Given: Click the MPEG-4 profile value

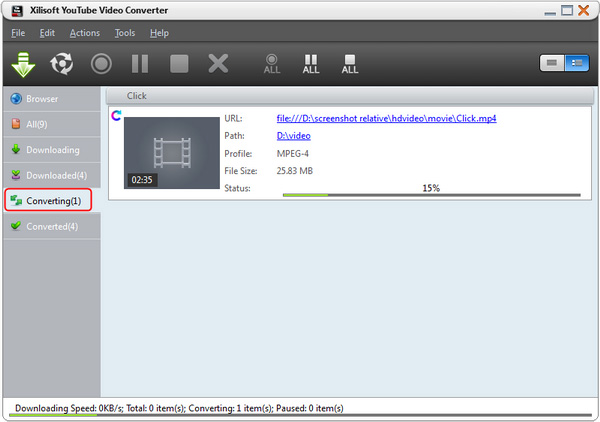Looking at the screenshot, I should pyautogui.click(x=293, y=153).
